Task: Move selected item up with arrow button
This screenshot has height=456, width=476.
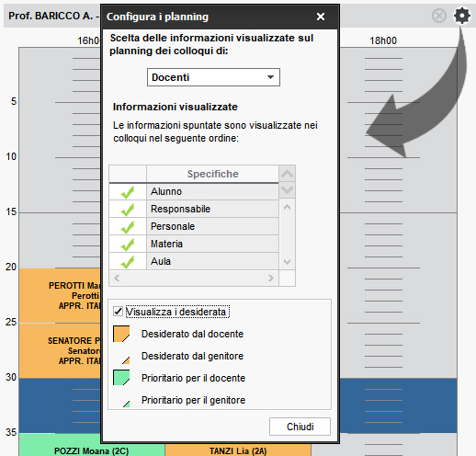Action: click(x=288, y=174)
